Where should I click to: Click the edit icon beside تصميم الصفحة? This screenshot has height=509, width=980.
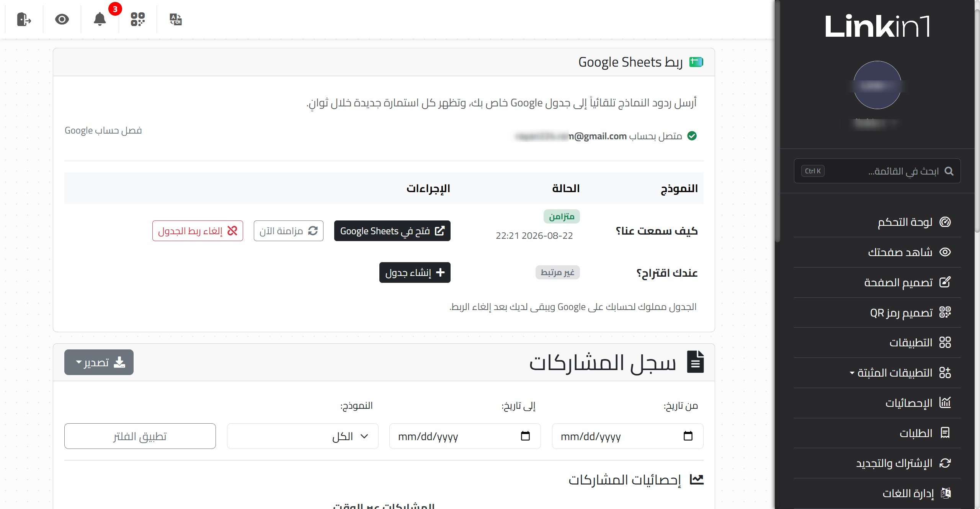[945, 282]
